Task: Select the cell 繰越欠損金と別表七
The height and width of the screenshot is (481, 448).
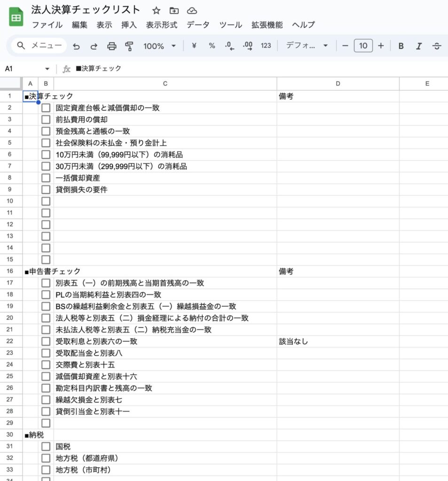Action: point(165,400)
